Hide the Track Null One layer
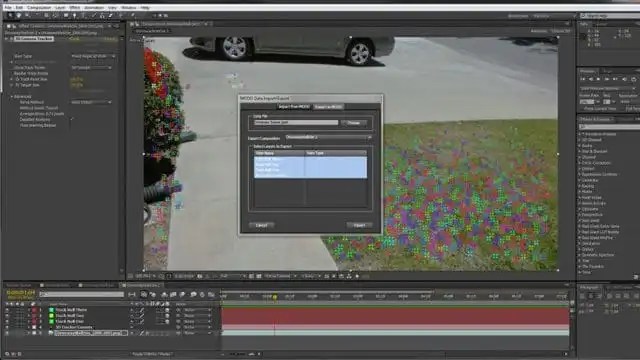The image size is (640, 360). pyautogui.click(x=7, y=322)
